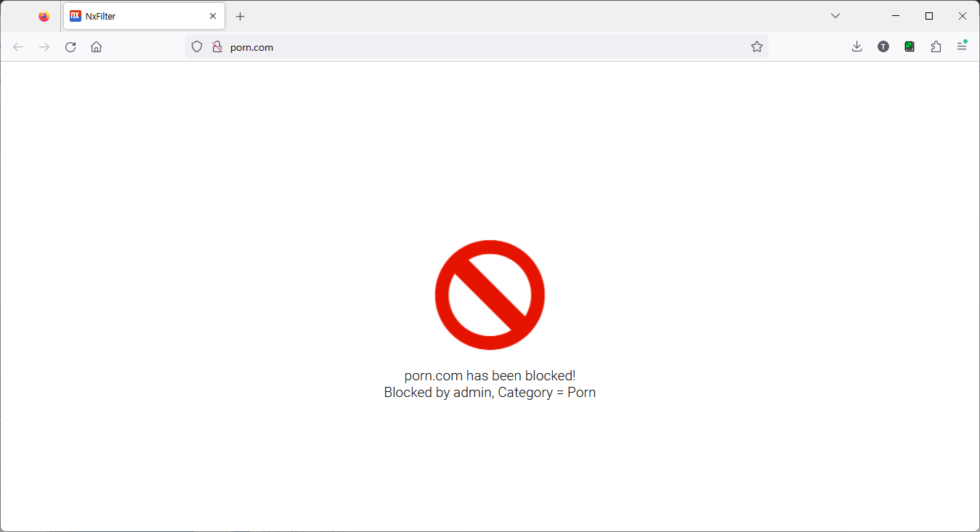Close the NxFilter tab
This screenshot has height=532, width=980.
213,16
